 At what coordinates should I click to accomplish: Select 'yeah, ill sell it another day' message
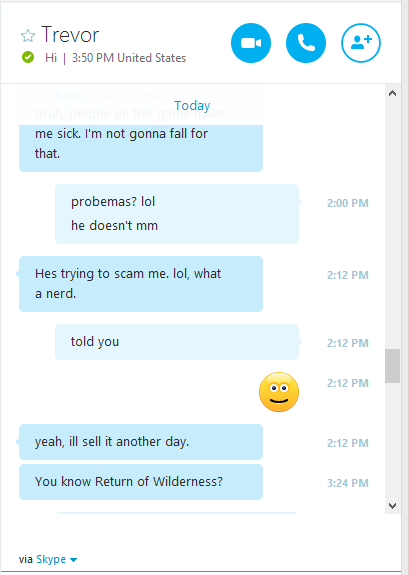click(x=141, y=442)
